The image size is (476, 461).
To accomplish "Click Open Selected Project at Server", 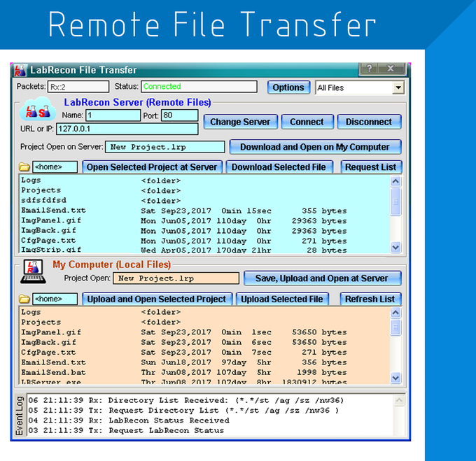I will pos(152,166).
